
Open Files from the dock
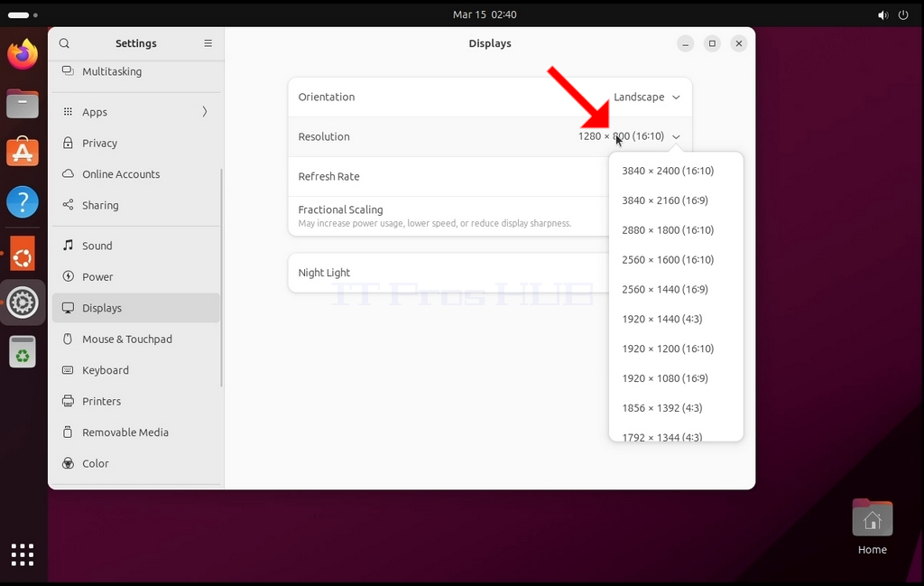[23, 104]
